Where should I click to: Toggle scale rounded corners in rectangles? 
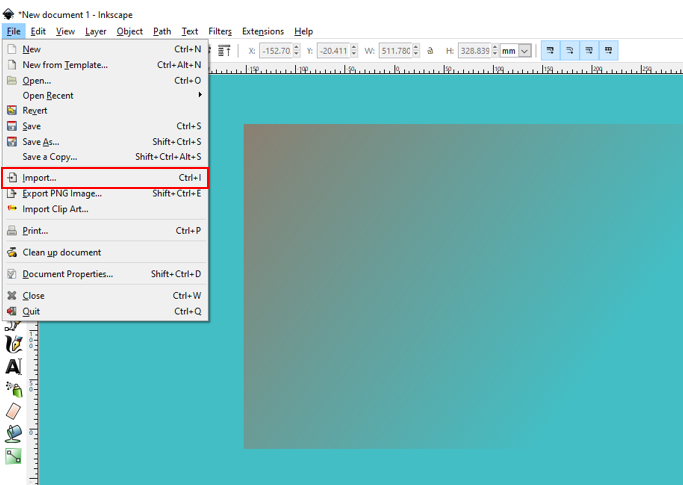[570, 51]
